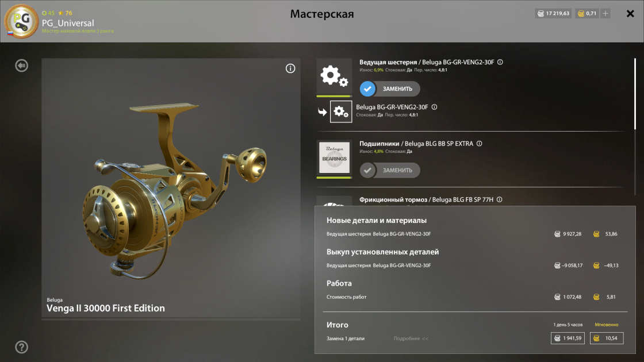The width and height of the screenshot is (644, 362).
Task: Click the level 45 indicator
Action: [x=48, y=13]
